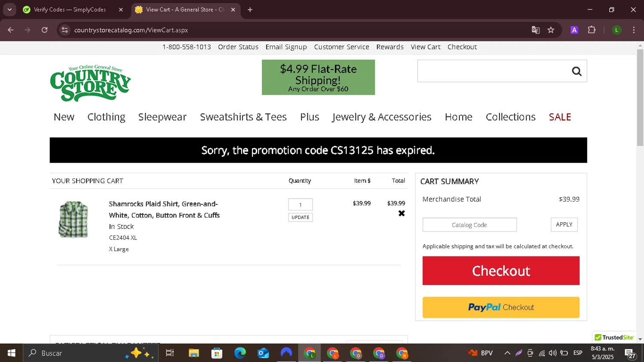Click the TrustedSite badge
The width and height of the screenshot is (644, 362).
[x=614, y=337]
